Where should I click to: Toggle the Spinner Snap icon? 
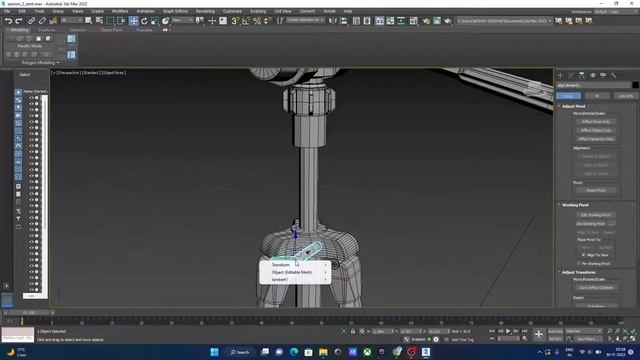(267, 21)
